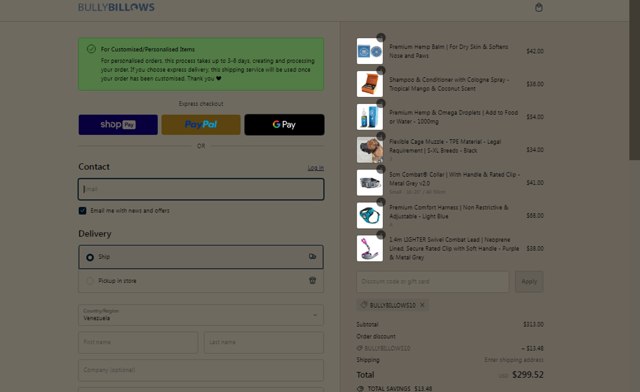The height and width of the screenshot is (392, 640).
Task: Open the Hemp & Omega Droplets thumbnail
Action: (x=370, y=117)
